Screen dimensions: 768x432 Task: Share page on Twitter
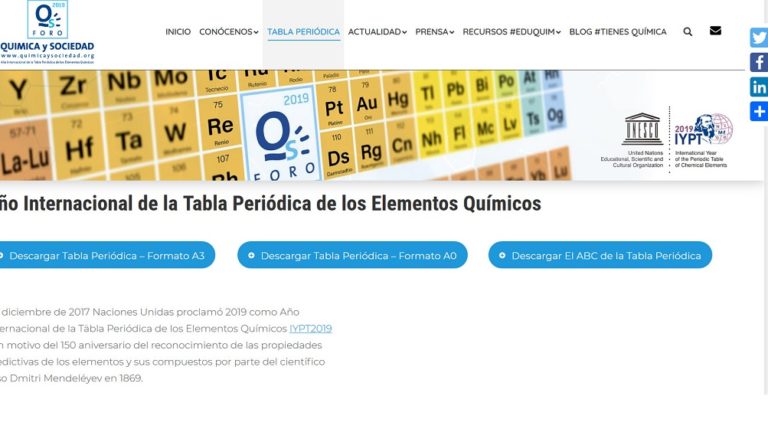tap(758, 38)
